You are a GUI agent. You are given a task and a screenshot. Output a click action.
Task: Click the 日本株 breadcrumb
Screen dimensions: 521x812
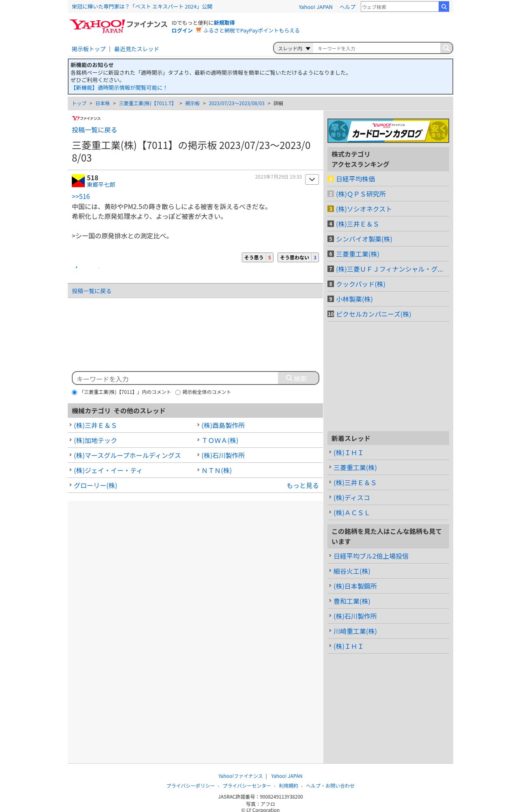point(103,104)
